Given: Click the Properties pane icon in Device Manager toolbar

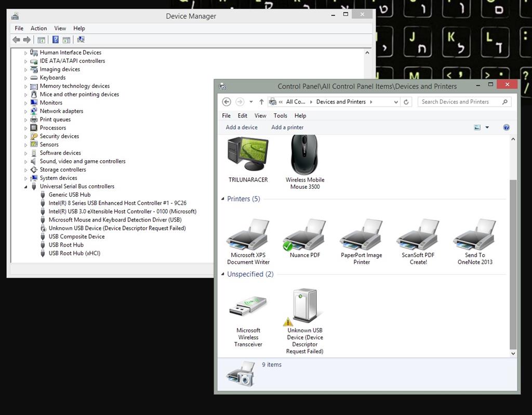Looking at the screenshot, I should click(x=66, y=40).
